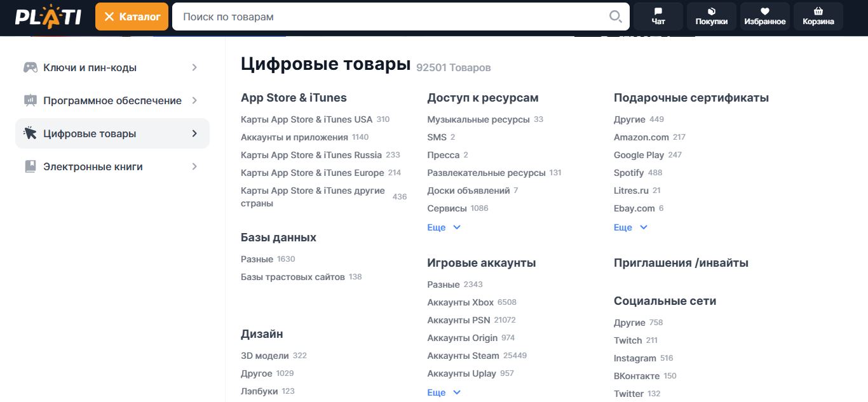Screen dimensions: 868x402
Task: Select Электронные книги menu item
Action: click(x=93, y=166)
